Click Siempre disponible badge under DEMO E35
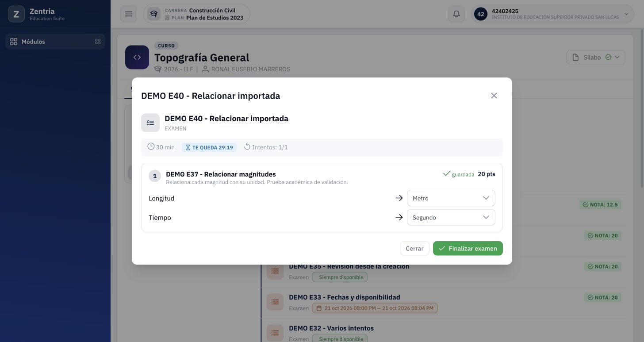This screenshot has height=342, width=644. pyautogui.click(x=340, y=277)
